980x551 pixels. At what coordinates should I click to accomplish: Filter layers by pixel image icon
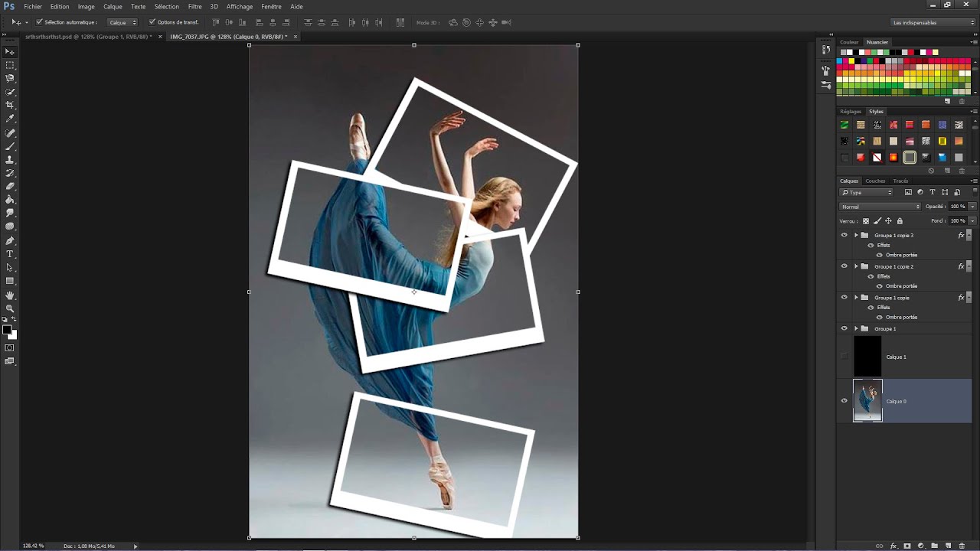(908, 192)
